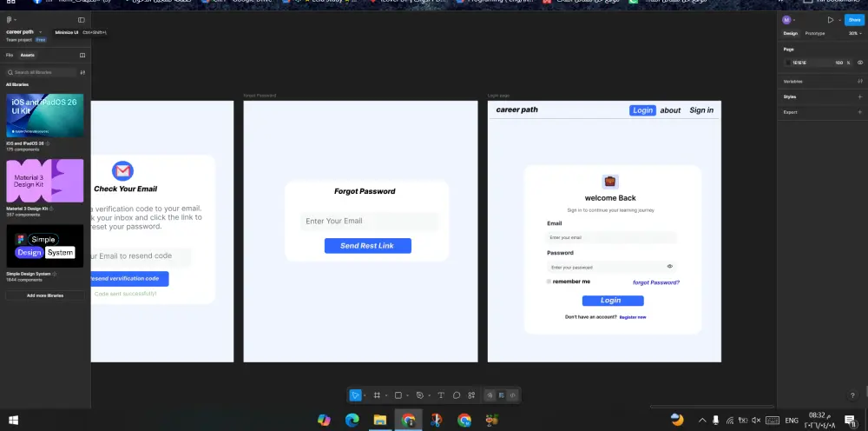Switch to Draw mode in toolbar
Image resolution: width=868 pixels, height=431 pixels.
coord(490,395)
